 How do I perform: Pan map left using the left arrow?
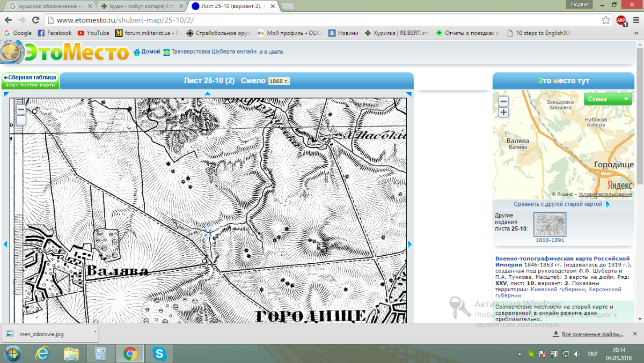5,245
